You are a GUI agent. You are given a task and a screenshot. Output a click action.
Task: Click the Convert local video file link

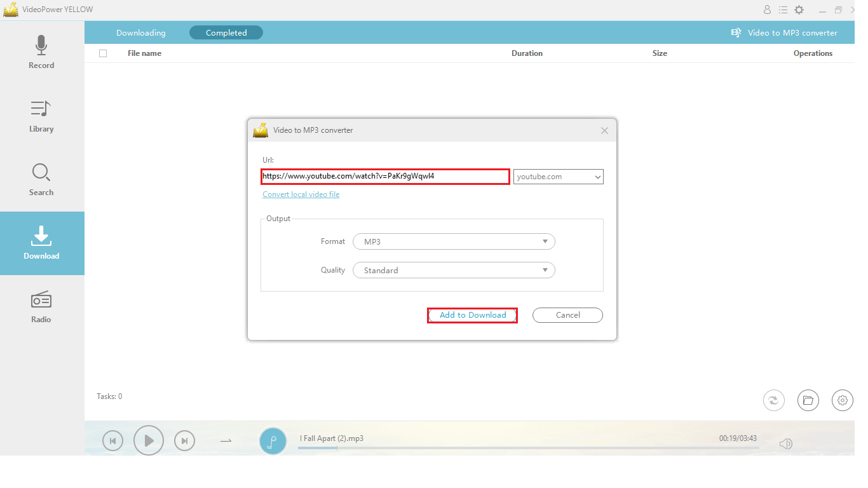click(x=301, y=194)
